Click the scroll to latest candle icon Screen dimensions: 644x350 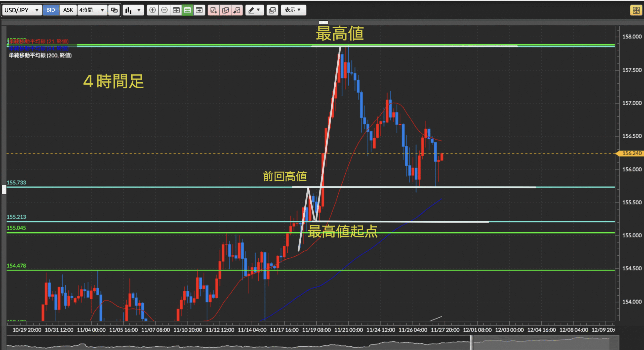[x=199, y=10]
